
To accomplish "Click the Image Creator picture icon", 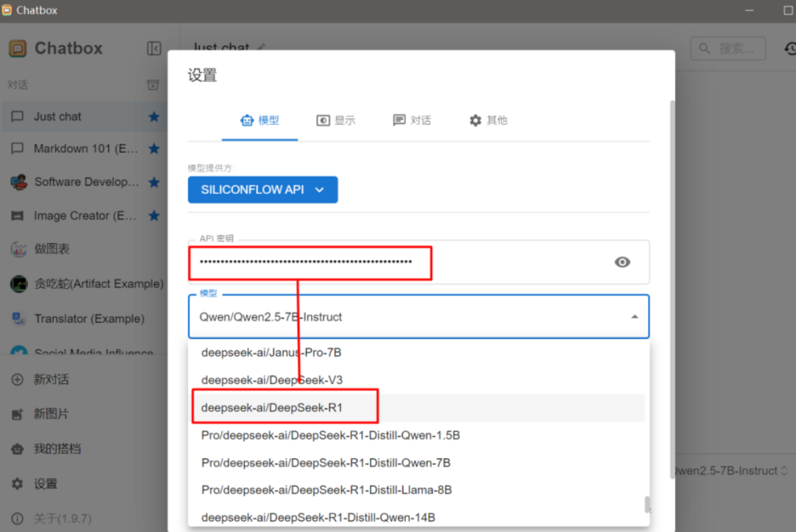I will (17, 216).
